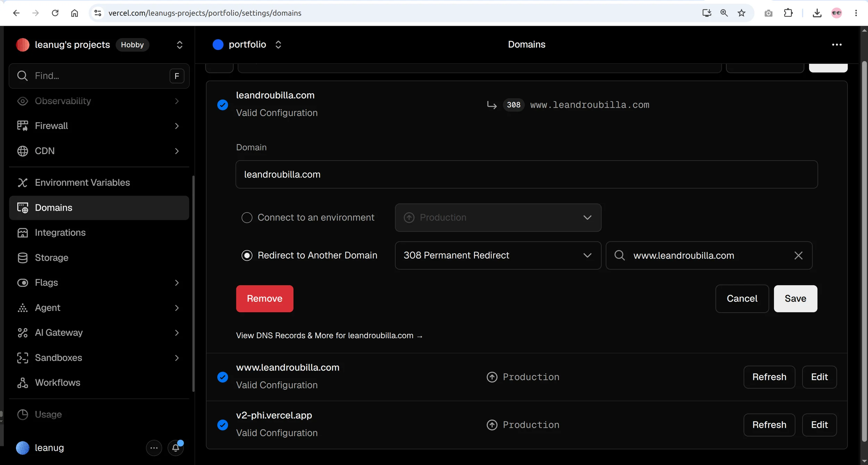Click the 308 redirect status badge
The image size is (868, 465).
(514, 105)
